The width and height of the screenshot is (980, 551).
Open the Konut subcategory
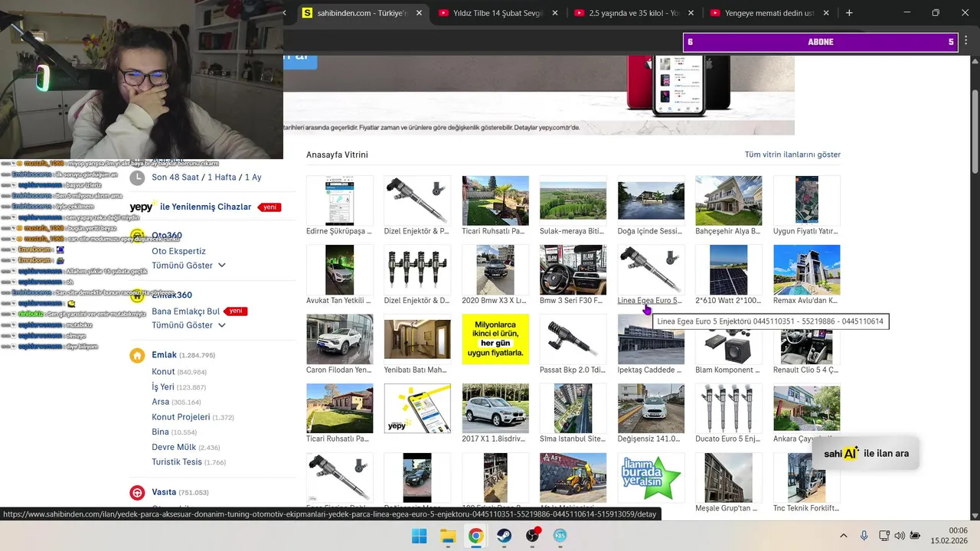163,372
